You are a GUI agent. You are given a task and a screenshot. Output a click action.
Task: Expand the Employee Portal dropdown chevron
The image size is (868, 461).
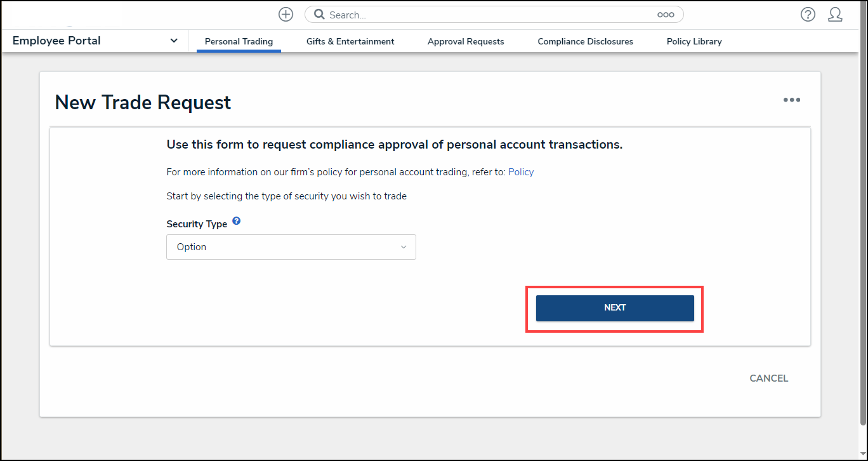point(174,41)
